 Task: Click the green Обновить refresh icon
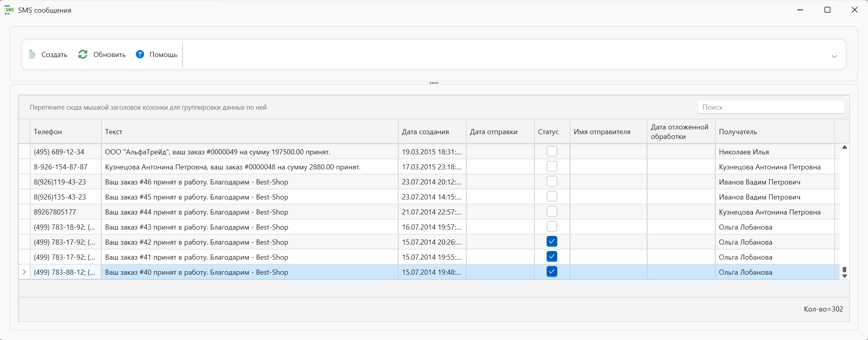[x=83, y=54]
